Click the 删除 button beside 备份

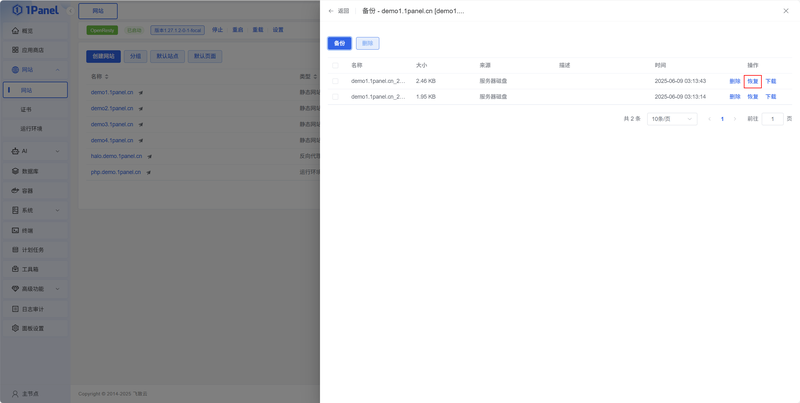[x=368, y=43]
